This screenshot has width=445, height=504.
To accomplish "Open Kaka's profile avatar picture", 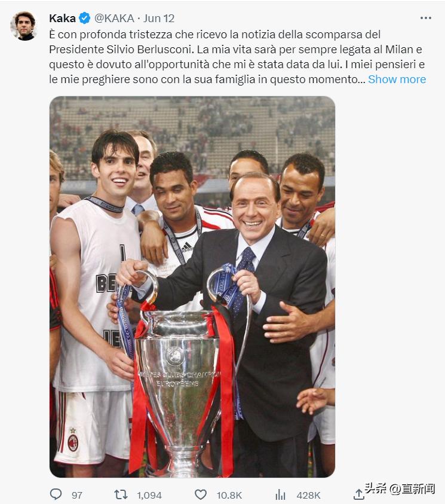I will pyautogui.click(x=24, y=26).
